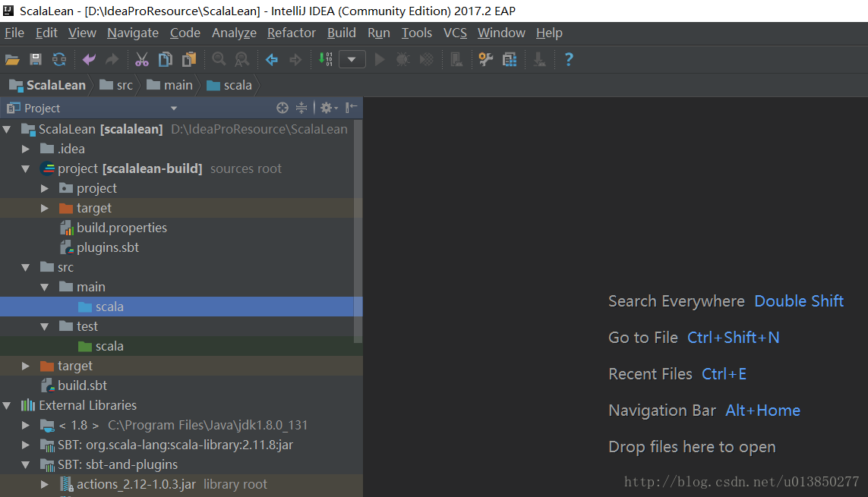Expand target folder under scalalean-build
Image resolution: width=868 pixels, height=497 pixels.
tap(44, 209)
